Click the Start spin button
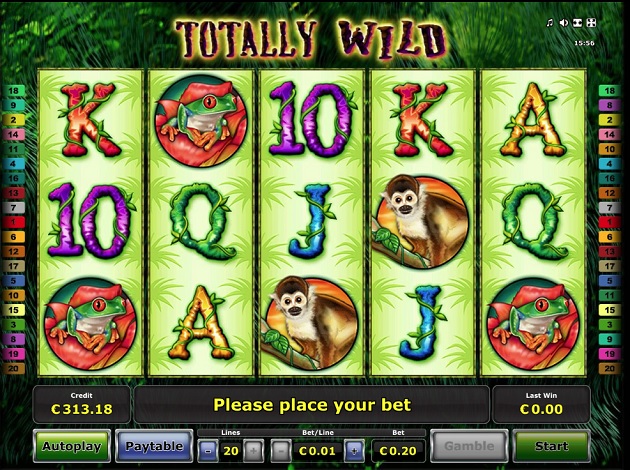 tap(551, 446)
